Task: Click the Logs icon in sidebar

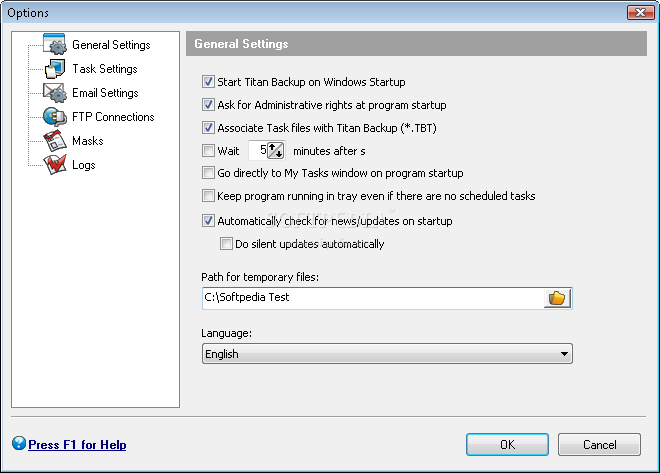Action: (x=55, y=165)
